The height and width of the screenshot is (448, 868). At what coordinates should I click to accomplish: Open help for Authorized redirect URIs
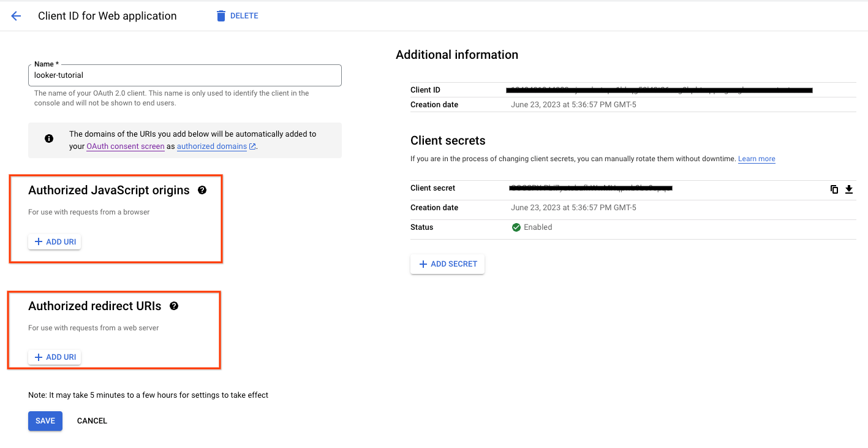point(174,306)
